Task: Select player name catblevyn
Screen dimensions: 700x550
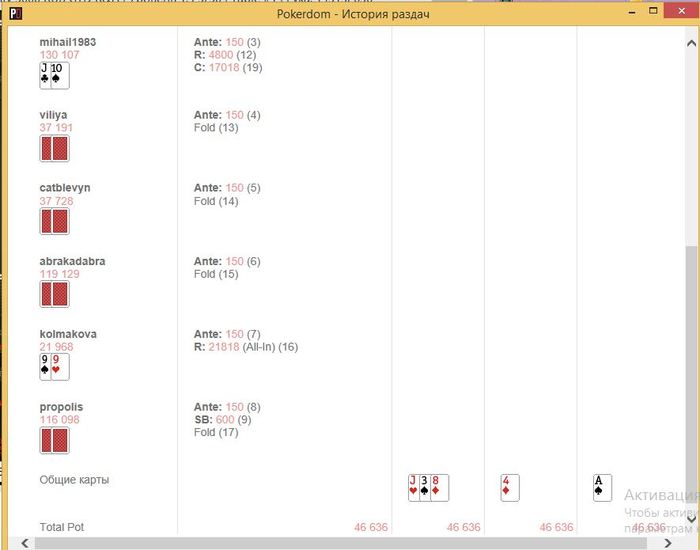Action: (65, 188)
